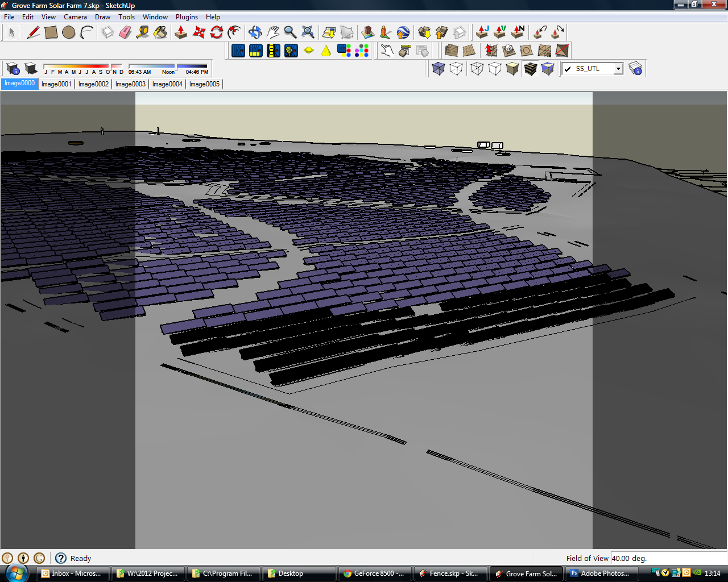Click the Instructor help question icon
This screenshot has width=728, height=582.
[x=61, y=558]
